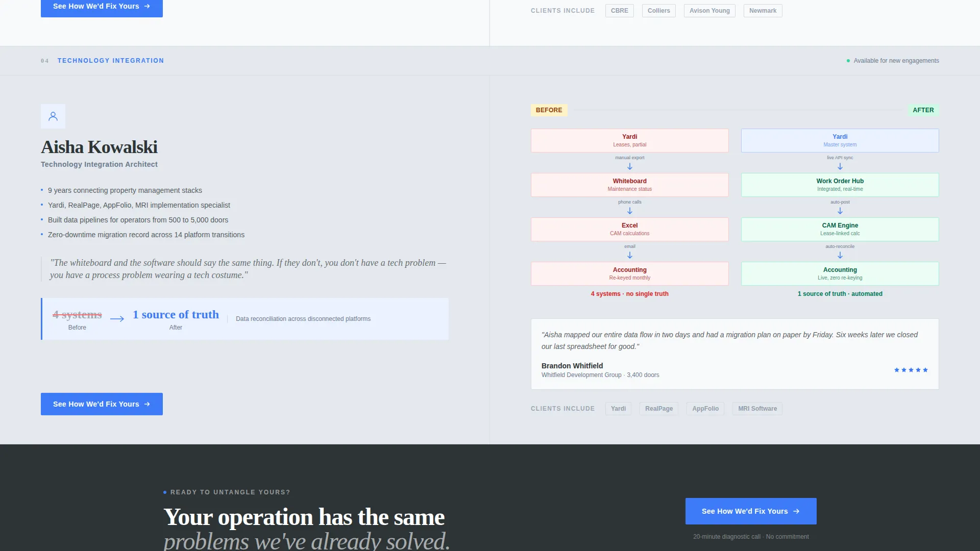The image size is (980, 551).
Task: Click the arrow below 'manual export' label
Action: [x=630, y=167]
